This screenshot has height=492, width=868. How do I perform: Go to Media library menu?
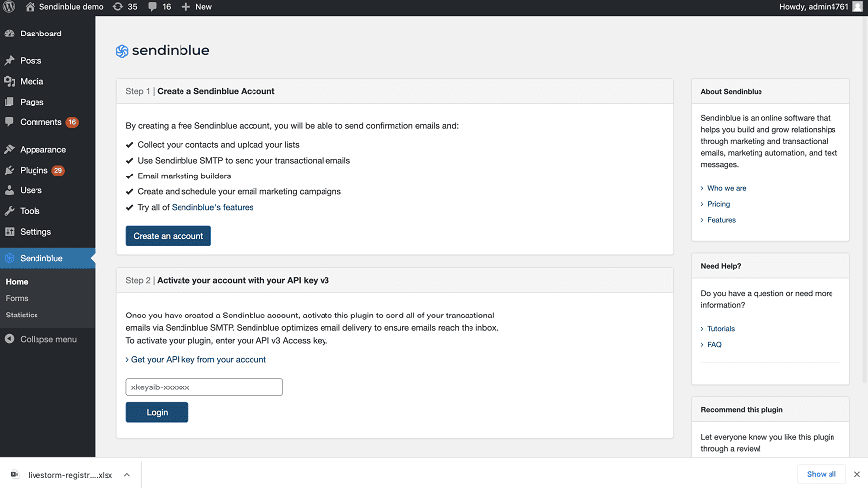tap(32, 81)
